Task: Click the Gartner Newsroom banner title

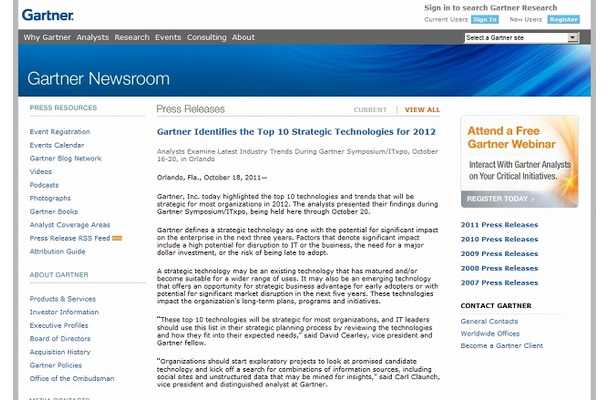Action: point(98,79)
